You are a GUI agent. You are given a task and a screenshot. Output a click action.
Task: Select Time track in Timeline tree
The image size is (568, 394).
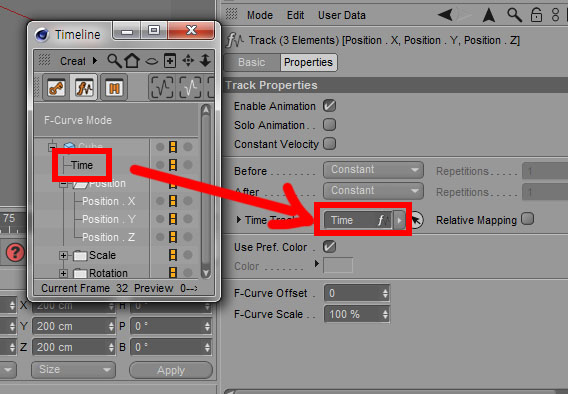82,165
